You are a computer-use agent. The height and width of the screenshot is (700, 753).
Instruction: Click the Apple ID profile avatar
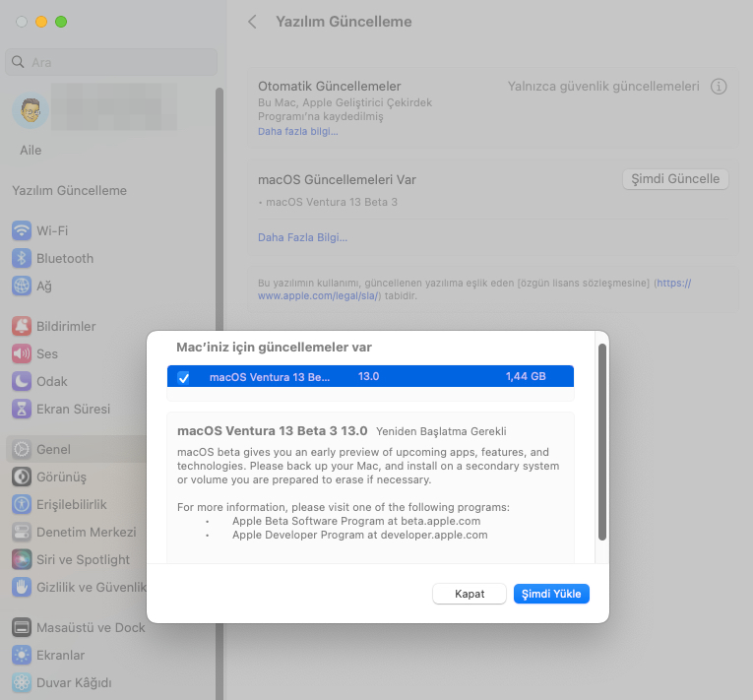[30, 110]
